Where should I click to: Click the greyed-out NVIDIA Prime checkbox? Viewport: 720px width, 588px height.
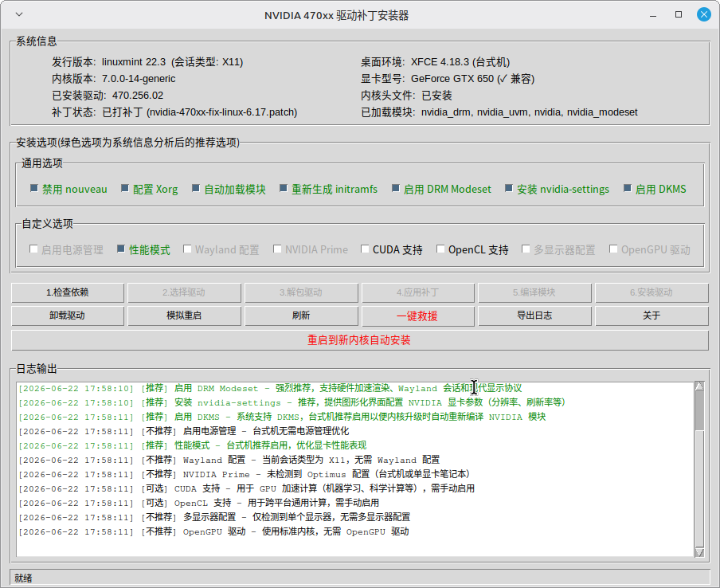[x=277, y=249]
